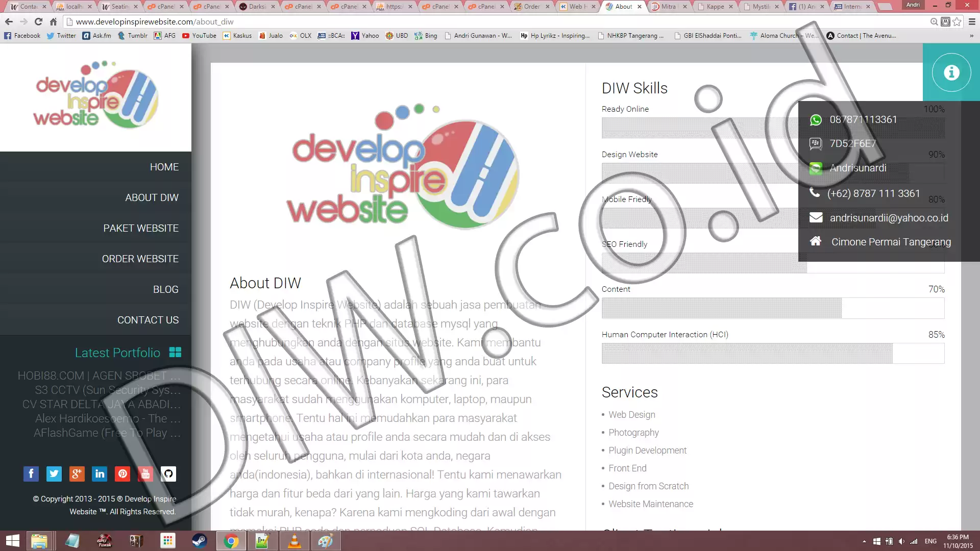Expand hidden system tray icons arrow
The height and width of the screenshot is (551, 980).
pyautogui.click(x=864, y=541)
